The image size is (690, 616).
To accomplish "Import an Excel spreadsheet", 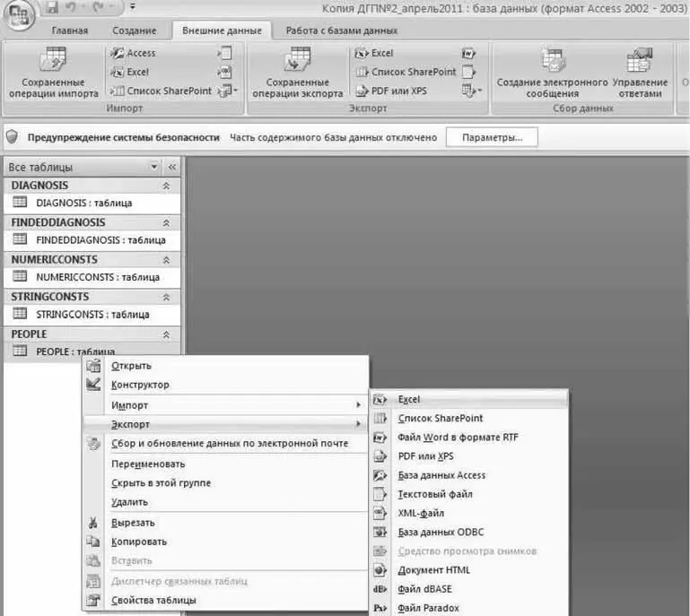I will pyautogui.click(x=130, y=72).
